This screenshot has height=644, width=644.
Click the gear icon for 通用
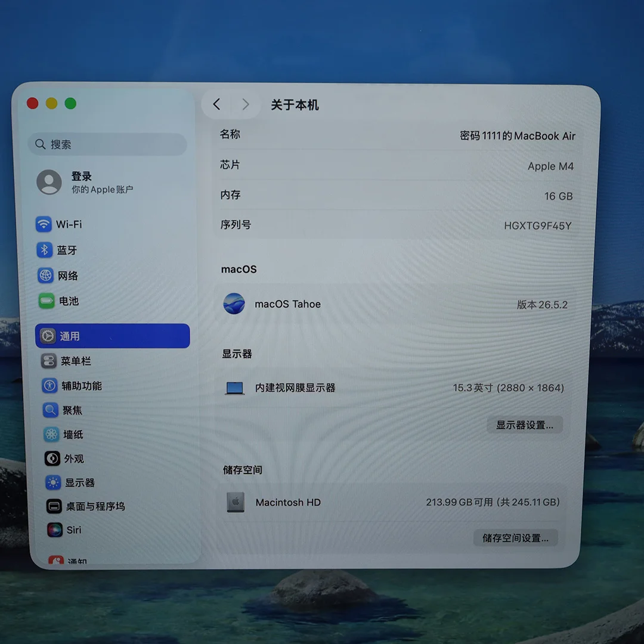coord(48,336)
